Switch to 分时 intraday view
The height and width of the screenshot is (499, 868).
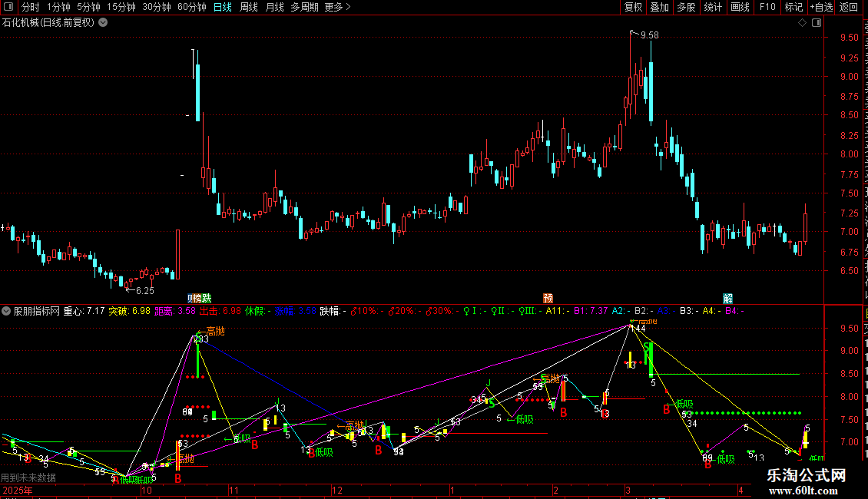tap(31, 7)
